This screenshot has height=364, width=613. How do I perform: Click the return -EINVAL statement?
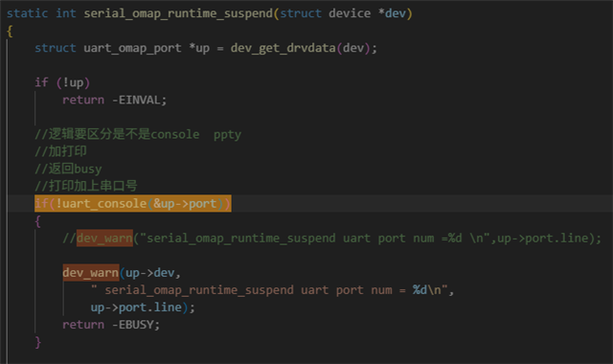point(115,100)
